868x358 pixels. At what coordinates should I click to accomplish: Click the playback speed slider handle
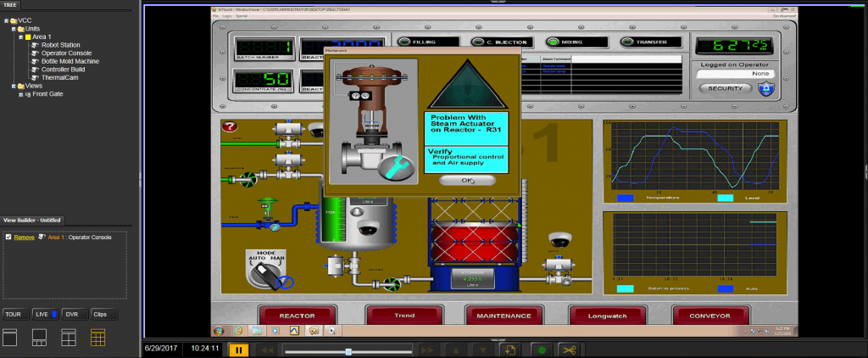click(348, 350)
